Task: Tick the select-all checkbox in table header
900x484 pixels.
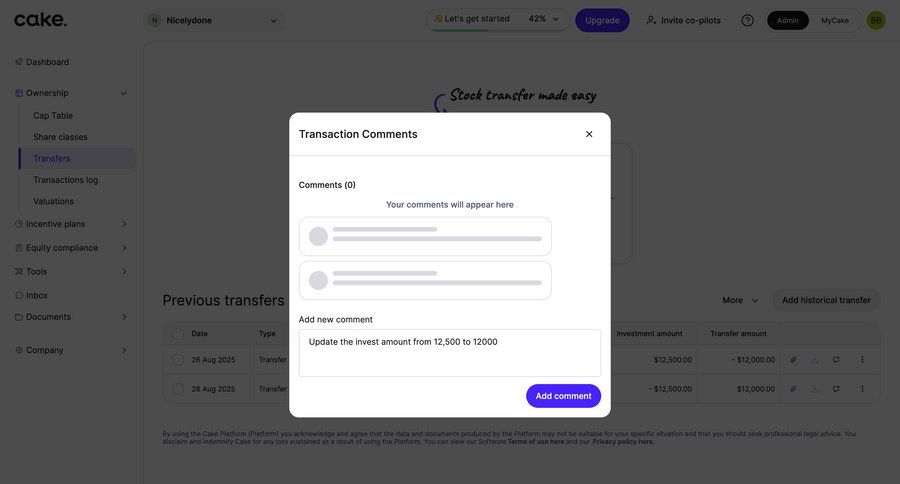Action: pyautogui.click(x=178, y=334)
